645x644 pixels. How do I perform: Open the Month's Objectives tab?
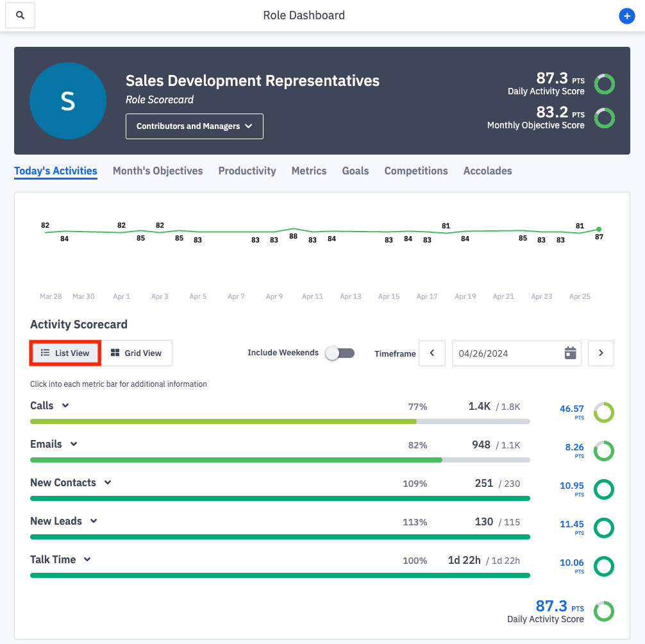coord(158,171)
